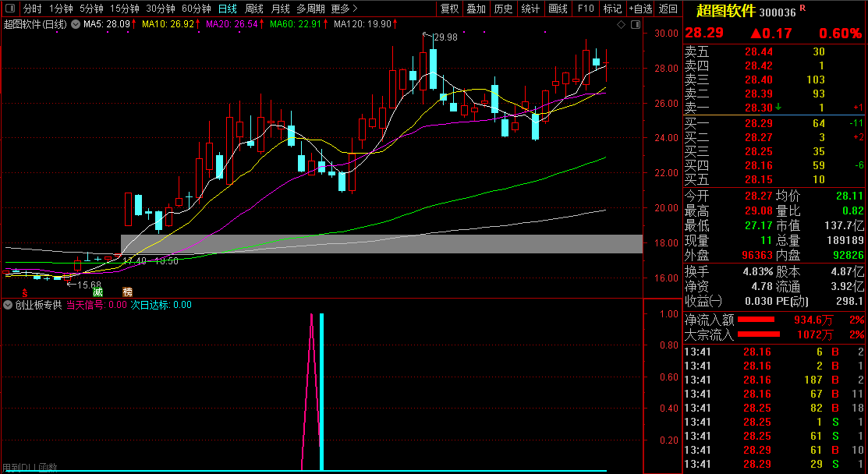This screenshot has height=474, width=868.
Task: Click the diamond icon above the price axis
Action: [x=621, y=25]
